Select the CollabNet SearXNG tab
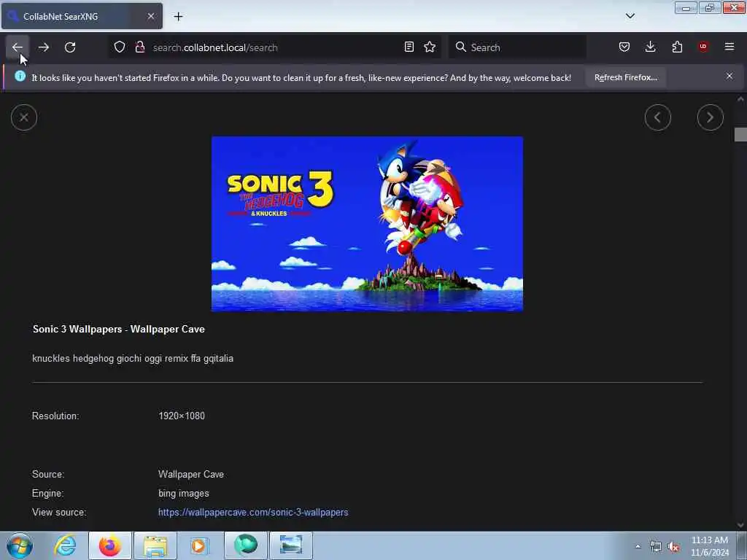The width and height of the screenshot is (747, 560). pos(82,16)
